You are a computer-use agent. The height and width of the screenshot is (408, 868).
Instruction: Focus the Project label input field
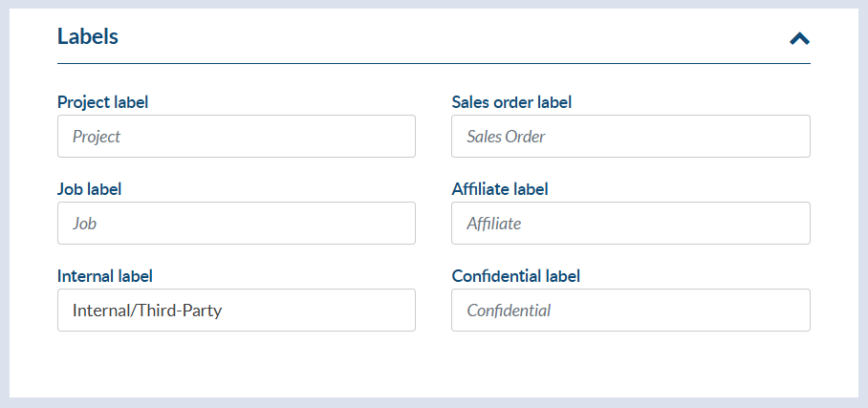point(236,137)
